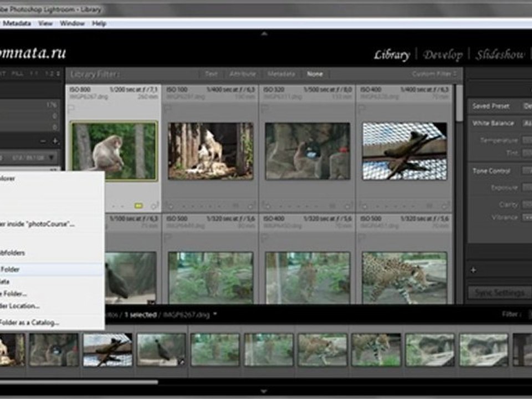Screen dimensions: 532x399
Task: Collapse the top panel using the arrow
Action: coord(264,33)
